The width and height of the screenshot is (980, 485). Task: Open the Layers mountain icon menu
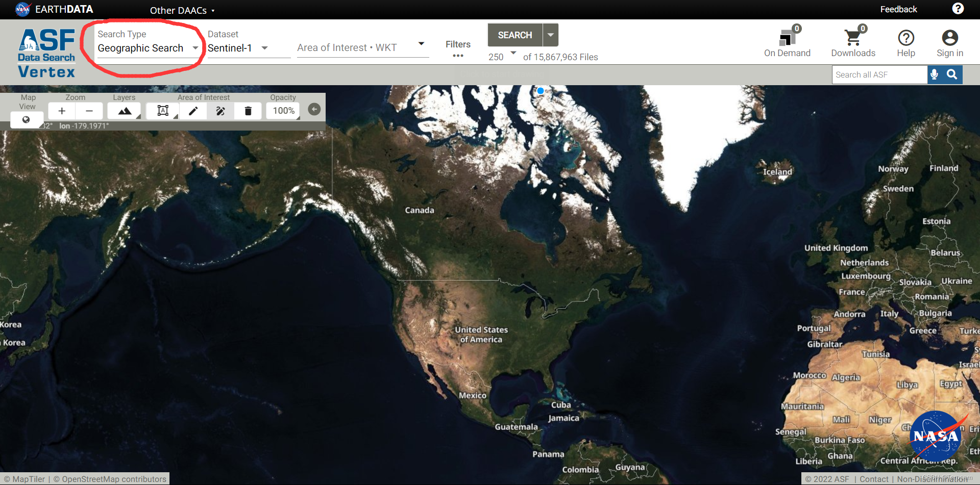tap(125, 111)
